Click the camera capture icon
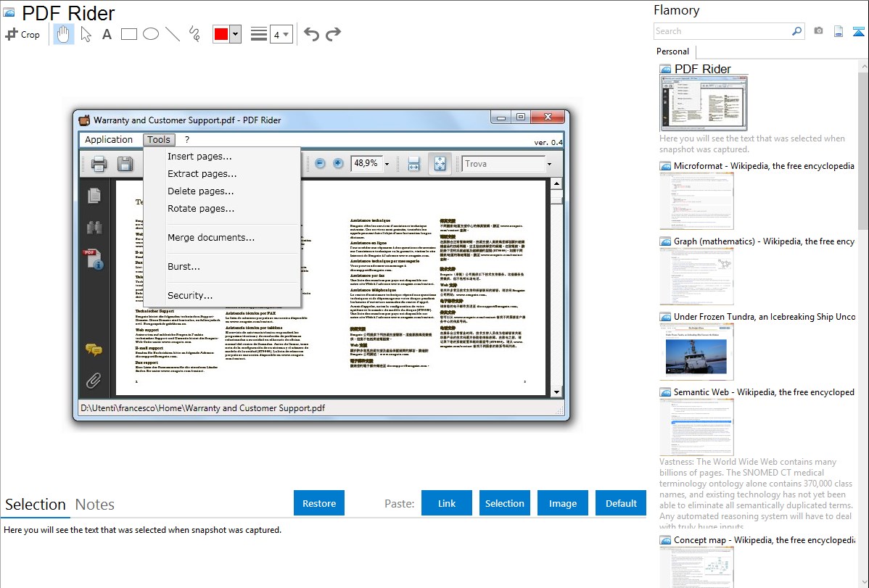This screenshot has height=588, width=869. pyautogui.click(x=818, y=31)
